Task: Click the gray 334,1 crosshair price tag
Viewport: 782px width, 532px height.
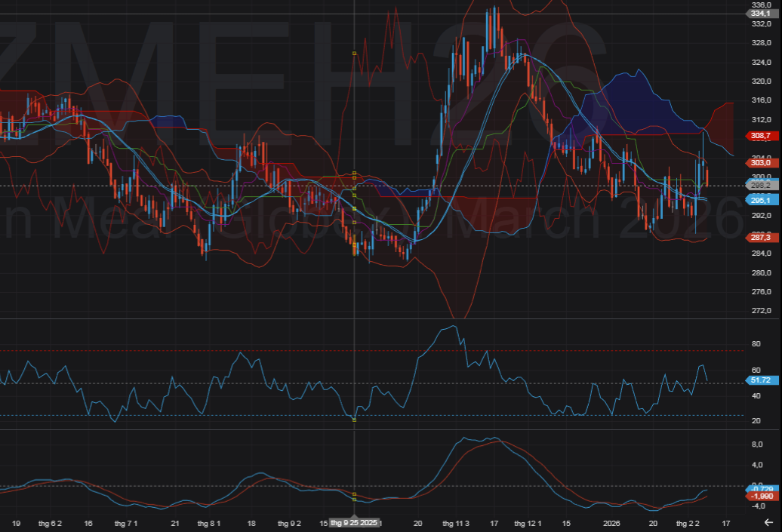Action: 760,14
